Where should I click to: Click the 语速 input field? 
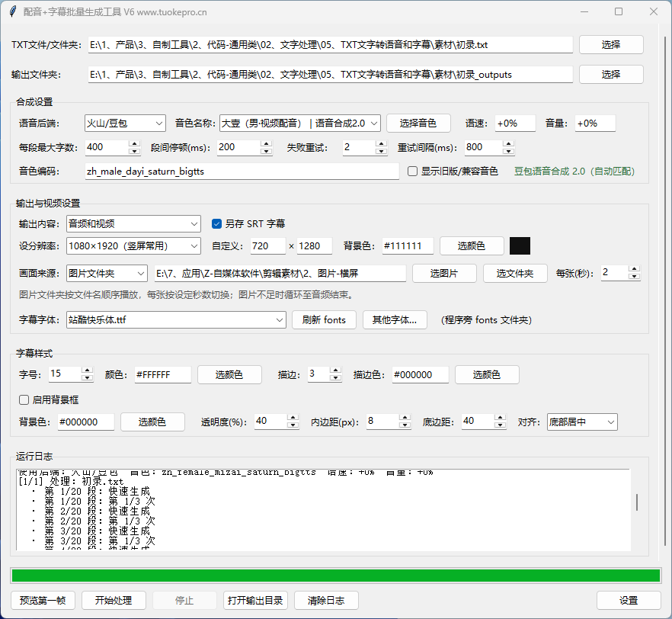515,123
